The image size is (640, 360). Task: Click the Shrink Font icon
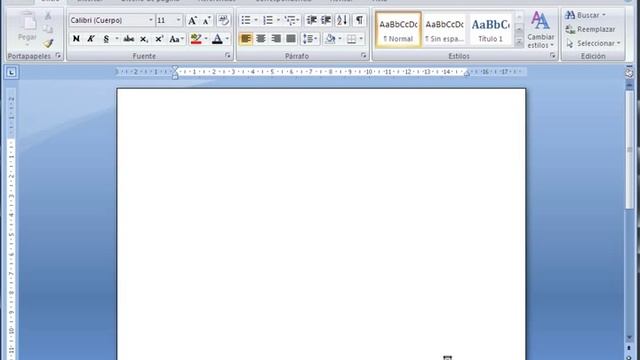point(207,20)
